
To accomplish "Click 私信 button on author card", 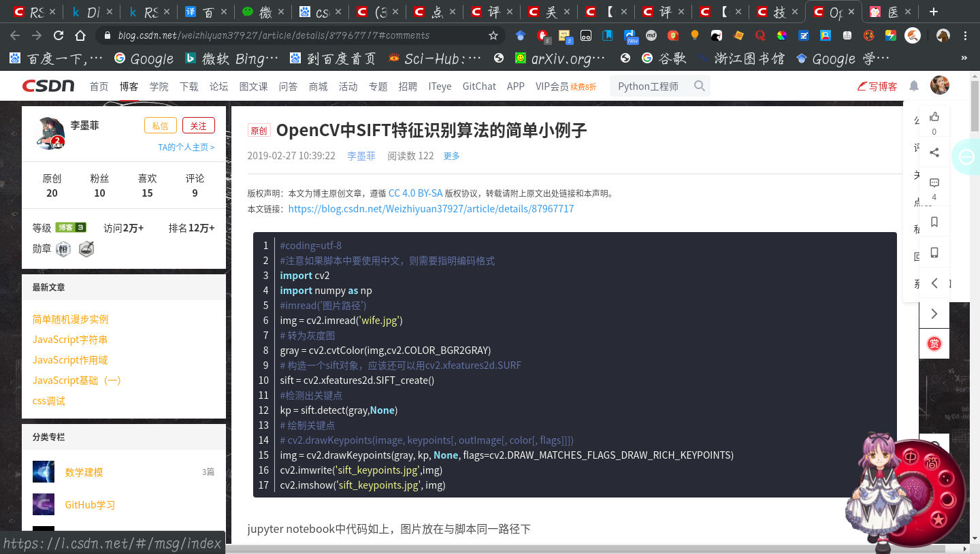I will click(160, 125).
